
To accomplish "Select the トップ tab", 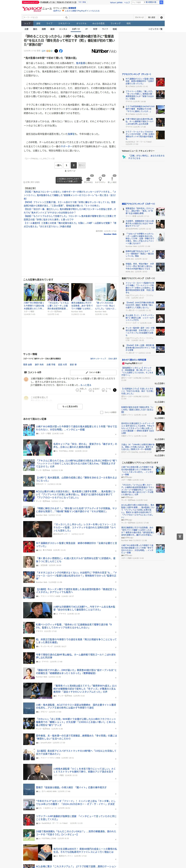I will coord(27,23).
